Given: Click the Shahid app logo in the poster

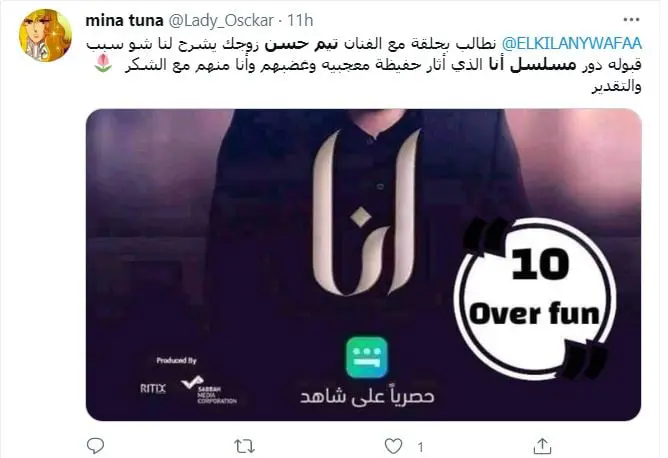Looking at the screenshot, I should click(x=367, y=357).
